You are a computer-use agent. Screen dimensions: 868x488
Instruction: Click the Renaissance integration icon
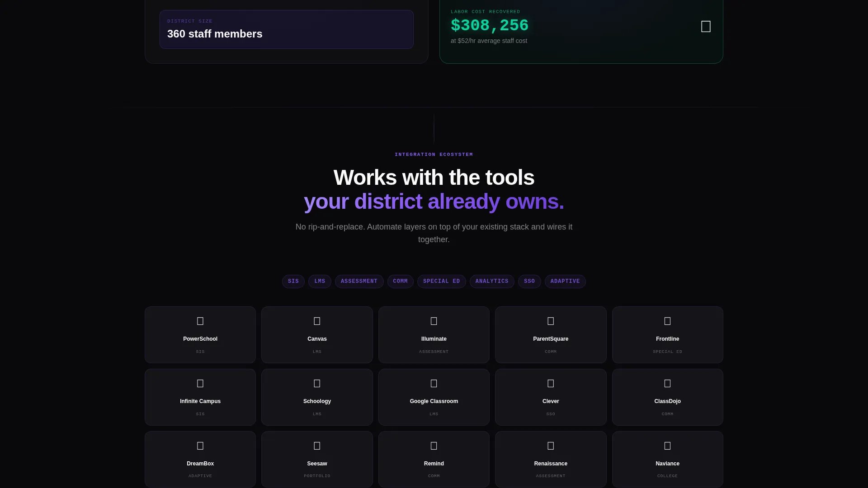pos(551,446)
